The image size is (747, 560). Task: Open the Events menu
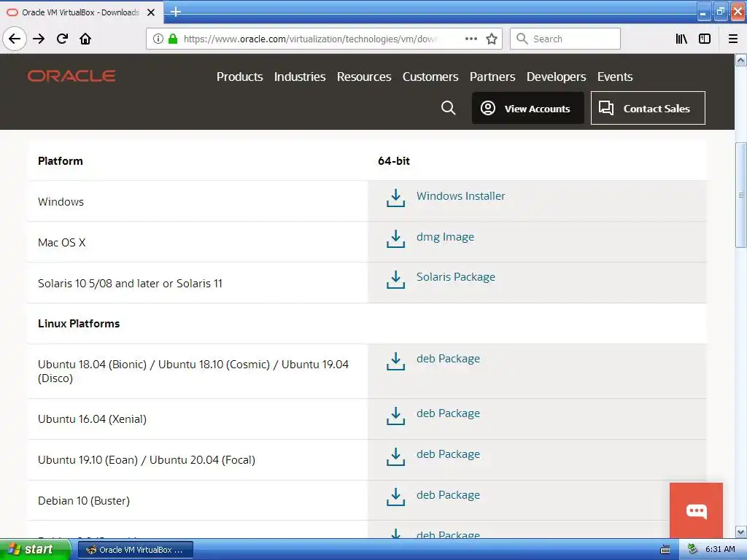click(614, 77)
